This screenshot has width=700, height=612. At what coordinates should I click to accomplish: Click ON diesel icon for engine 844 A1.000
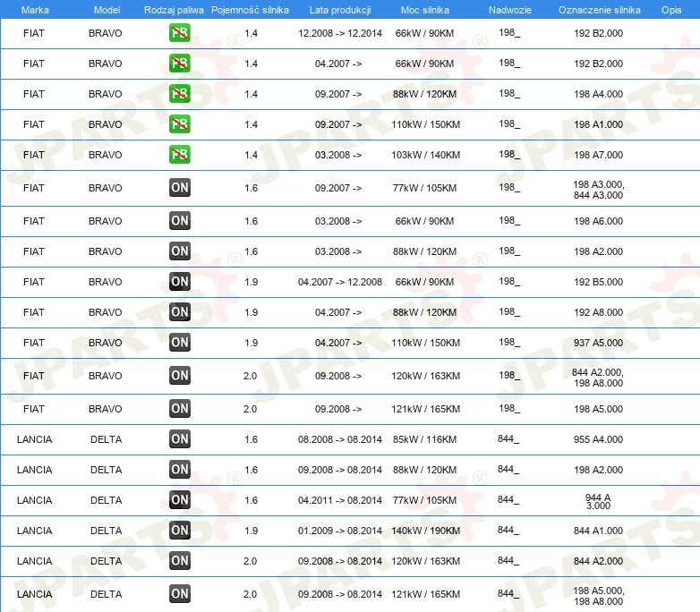click(x=179, y=530)
